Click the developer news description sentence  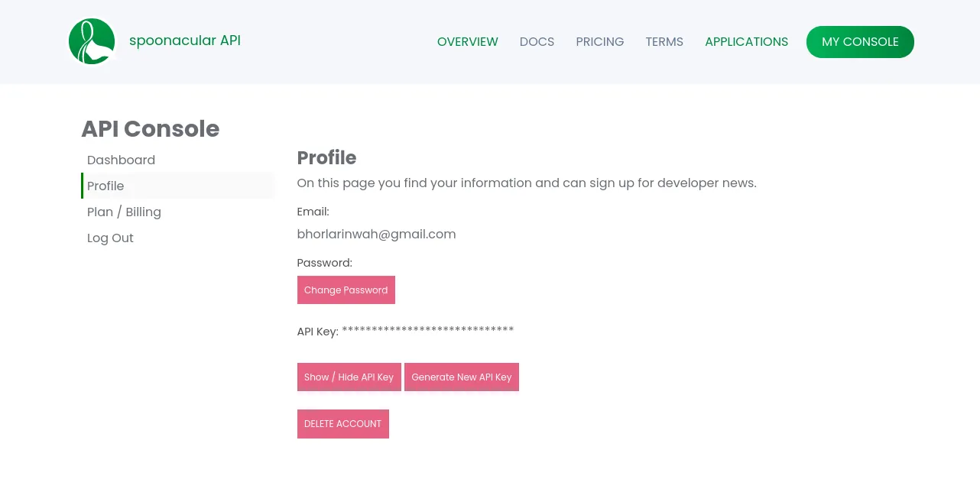click(527, 183)
